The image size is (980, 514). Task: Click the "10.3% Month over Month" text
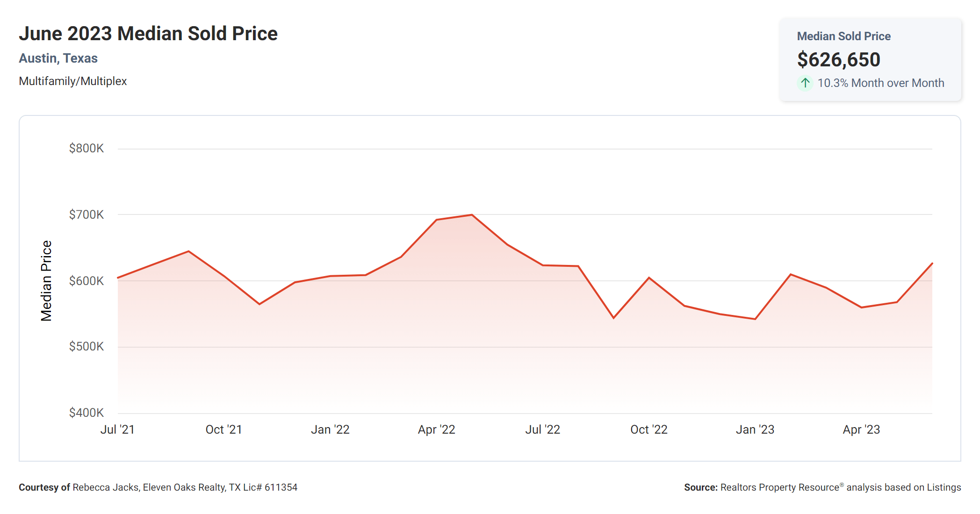(x=880, y=83)
